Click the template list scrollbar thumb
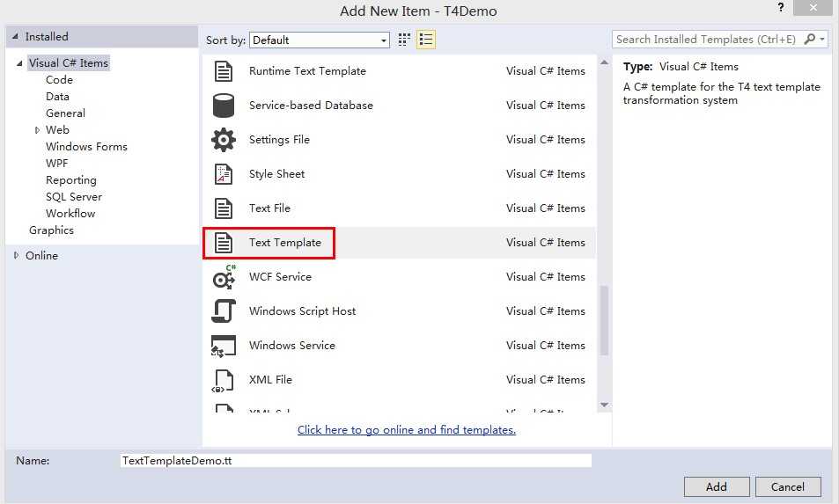This screenshot has height=504, width=839. pos(604,321)
